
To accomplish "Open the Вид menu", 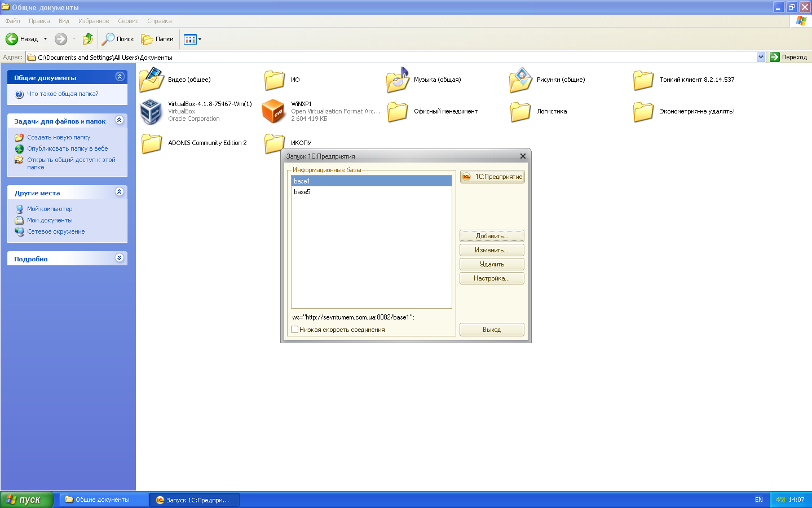I will (64, 21).
